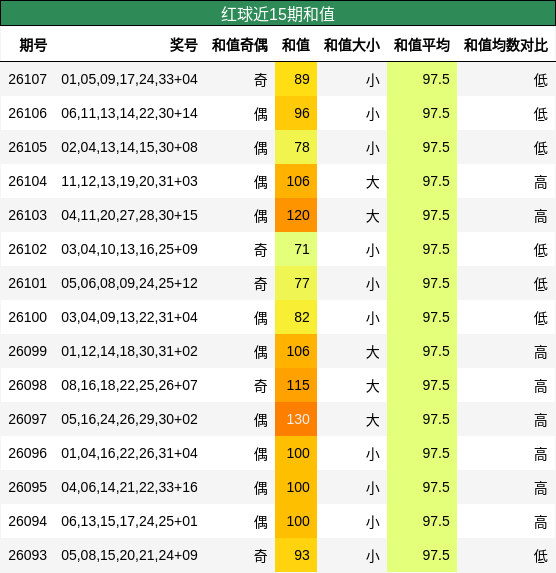Click sum value 100 in row 26096
The width and height of the screenshot is (556, 573).
point(296,453)
